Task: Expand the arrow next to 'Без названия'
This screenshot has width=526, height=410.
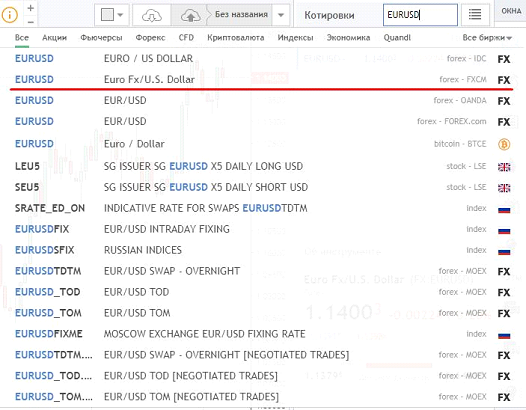Action: click(x=281, y=15)
